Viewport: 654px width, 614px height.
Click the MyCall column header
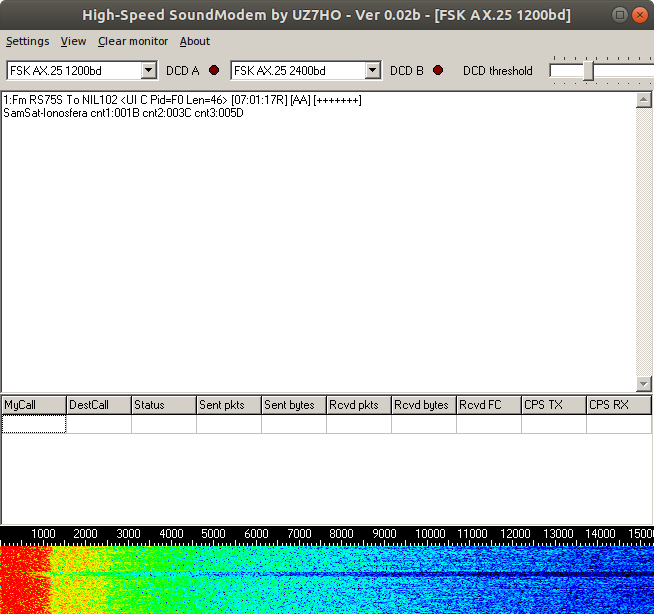(34, 405)
